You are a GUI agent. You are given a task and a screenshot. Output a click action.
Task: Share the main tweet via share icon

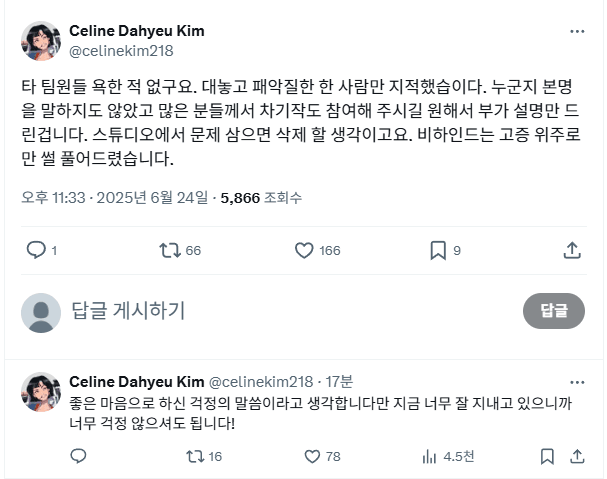tap(573, 250)
